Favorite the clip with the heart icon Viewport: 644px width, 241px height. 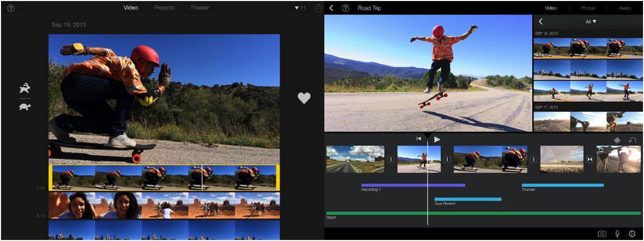pos(304,98)
